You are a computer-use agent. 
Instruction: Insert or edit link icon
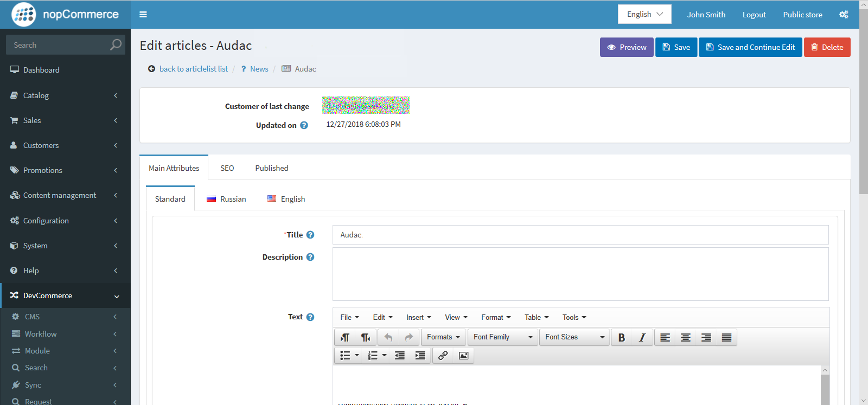(x=443, y=356)
